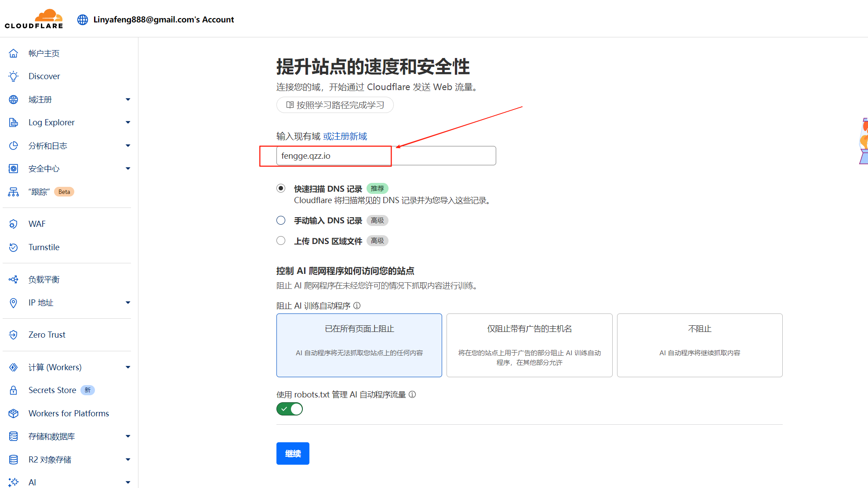Select 手动输入 DNS 记录
This screenshot has height=488, width=868.
(281, 220)
